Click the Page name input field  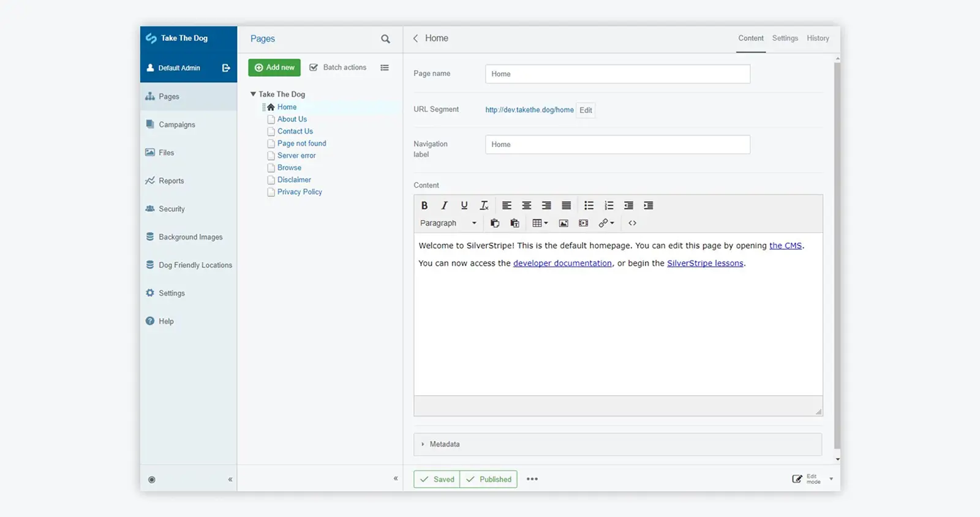point(617,74)
